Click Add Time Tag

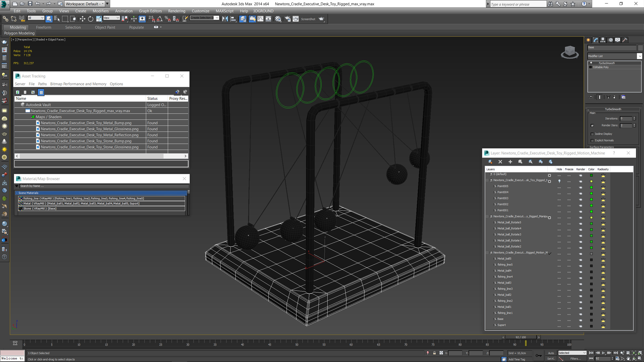(x=517, y=359)
